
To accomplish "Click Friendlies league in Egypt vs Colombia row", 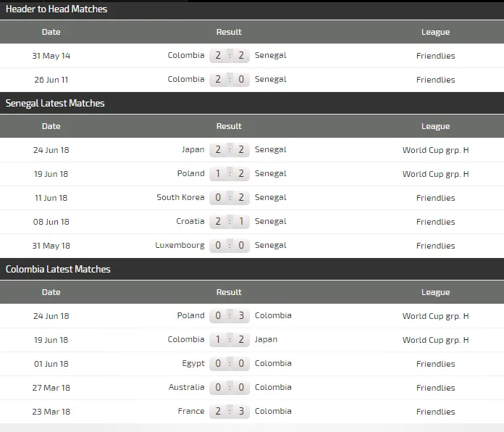I will coord(435,364).
